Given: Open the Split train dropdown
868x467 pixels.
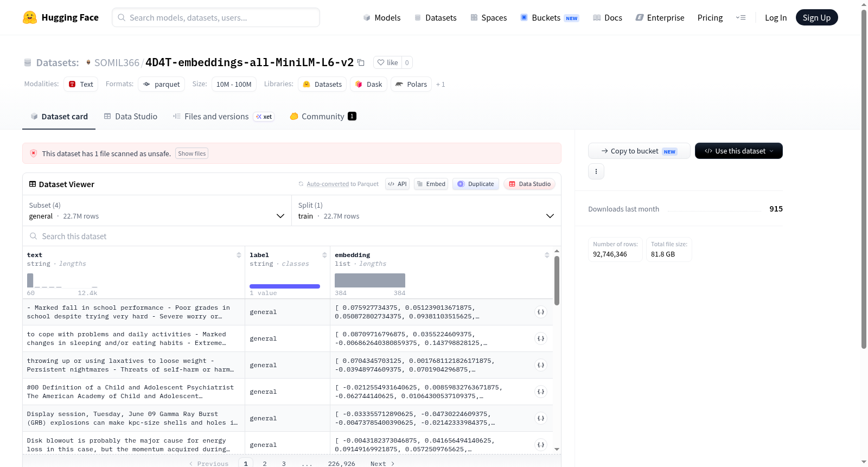Looking at the screenshot, I should 426,210.
